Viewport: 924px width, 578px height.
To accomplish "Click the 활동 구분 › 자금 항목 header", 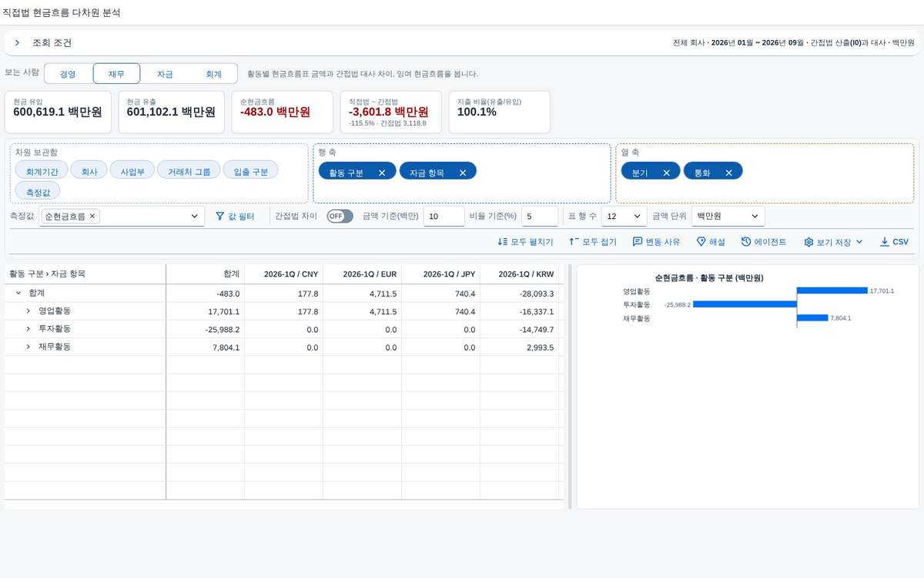I will pos(85,274).
